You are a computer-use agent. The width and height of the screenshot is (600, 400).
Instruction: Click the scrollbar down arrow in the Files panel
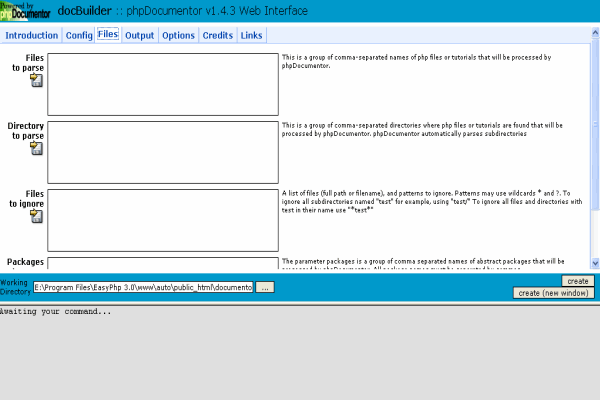[x=594, y=264]
